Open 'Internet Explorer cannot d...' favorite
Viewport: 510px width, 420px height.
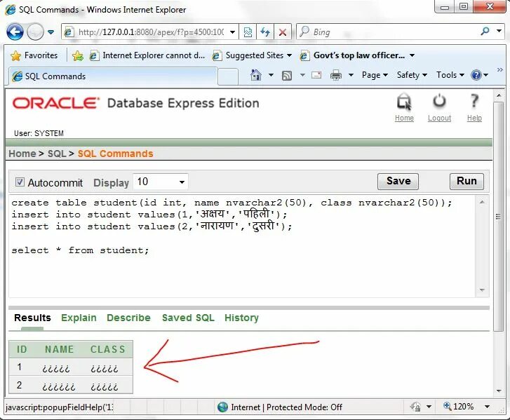[147, 55]
